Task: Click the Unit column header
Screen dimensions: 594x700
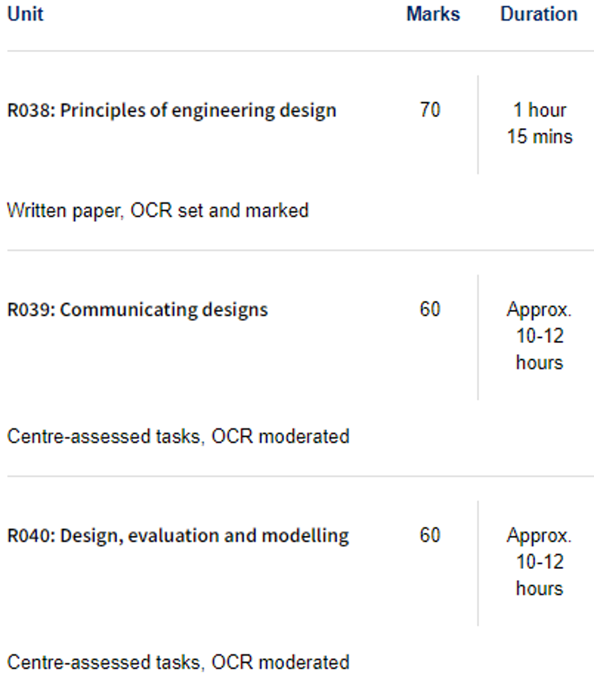Action: click(26, 14)
